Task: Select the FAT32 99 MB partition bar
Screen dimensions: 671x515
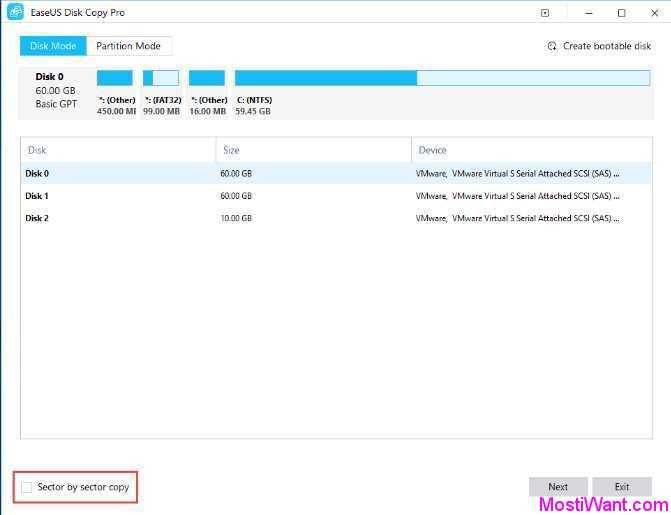Action: click(x=161, y=78)
